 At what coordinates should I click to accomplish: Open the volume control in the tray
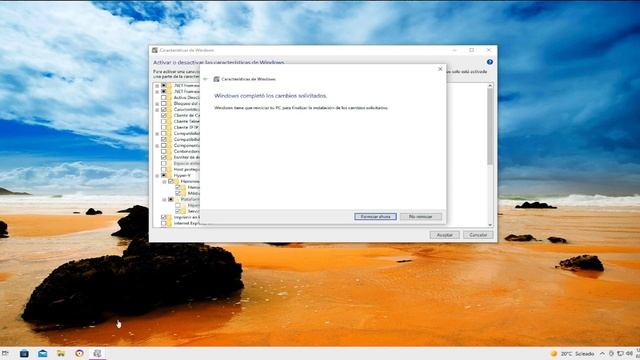(x=629, y=353)
